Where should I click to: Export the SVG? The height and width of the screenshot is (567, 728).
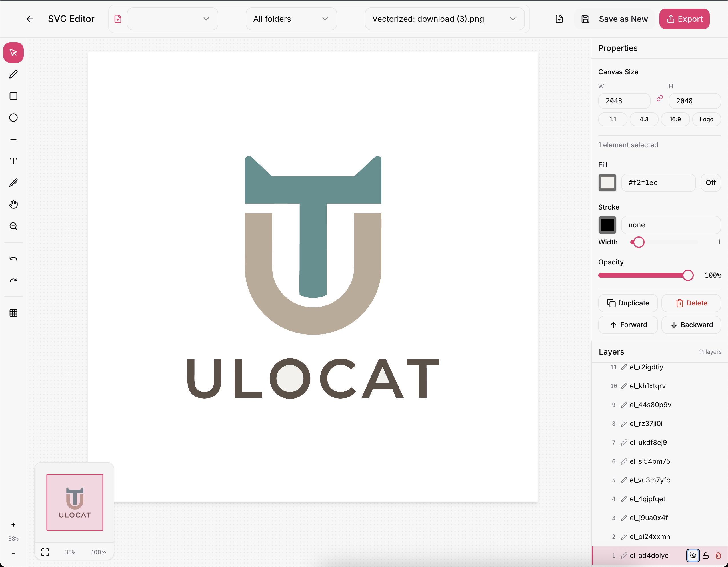click(x=684, y=19)
